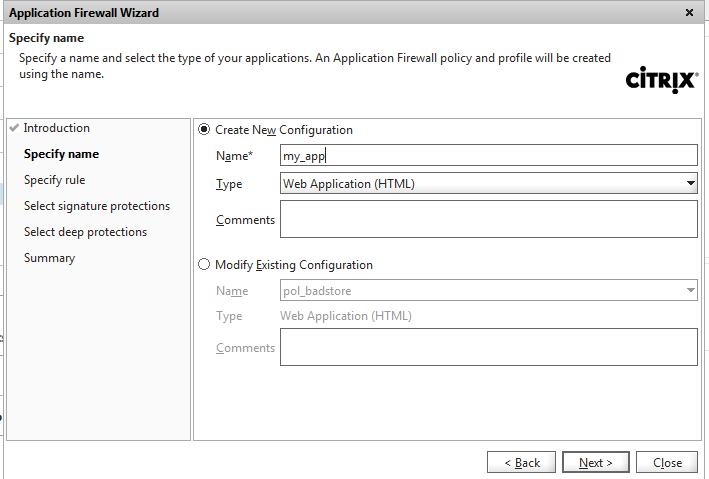Open Select deep protections step
Image resolution: width=709 pixels, height=479 pixels.
(x=85, y=232)
